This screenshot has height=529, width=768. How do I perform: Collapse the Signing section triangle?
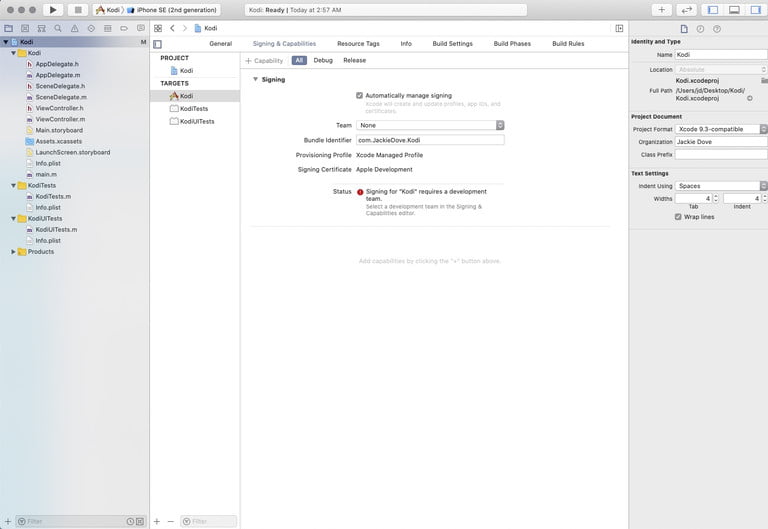click(x=255, y=79)
